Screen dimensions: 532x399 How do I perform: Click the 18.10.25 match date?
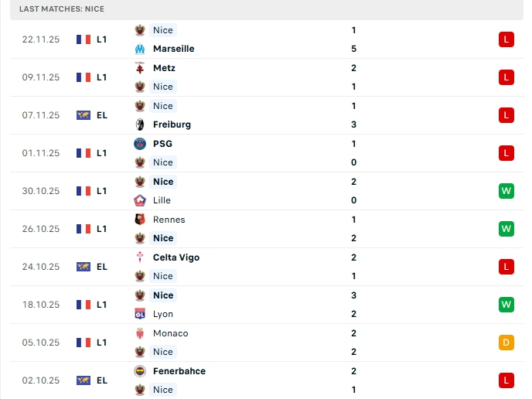pos(41,305)
